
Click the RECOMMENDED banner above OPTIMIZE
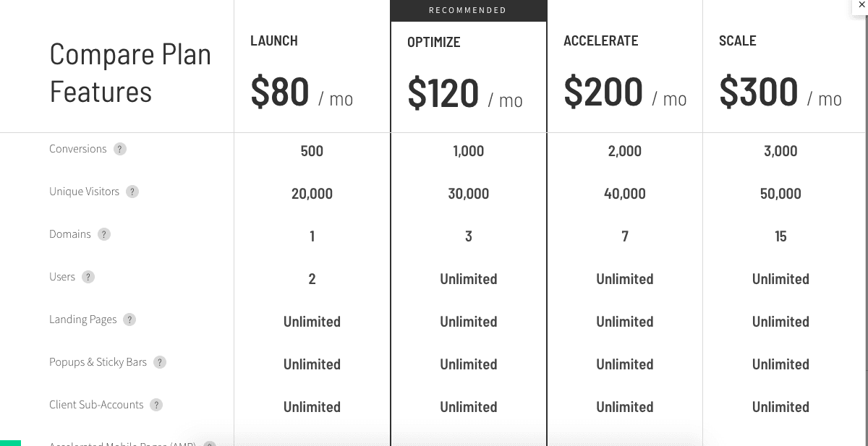click(x=468, y=10)
